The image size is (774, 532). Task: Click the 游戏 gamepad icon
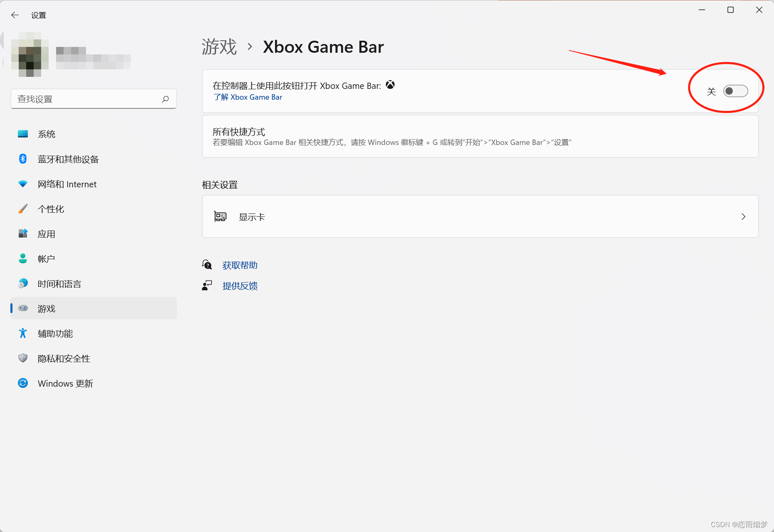point(23,308)
